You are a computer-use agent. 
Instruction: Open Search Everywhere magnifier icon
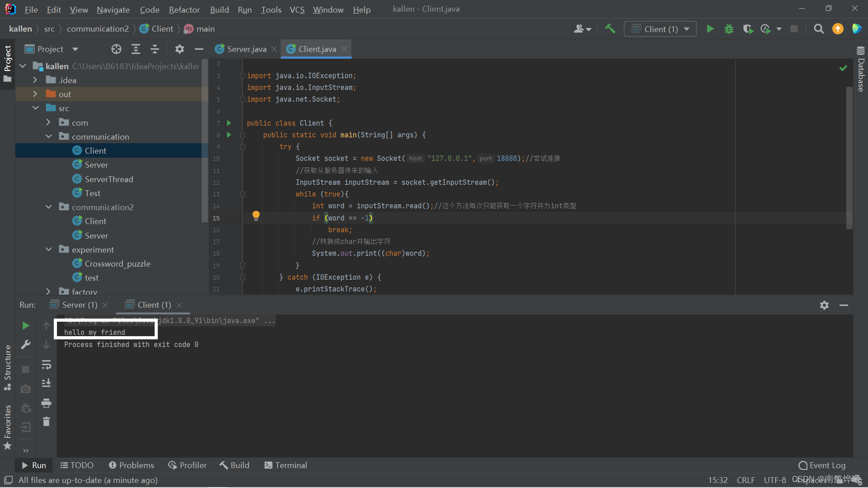(x=818, y=29)
